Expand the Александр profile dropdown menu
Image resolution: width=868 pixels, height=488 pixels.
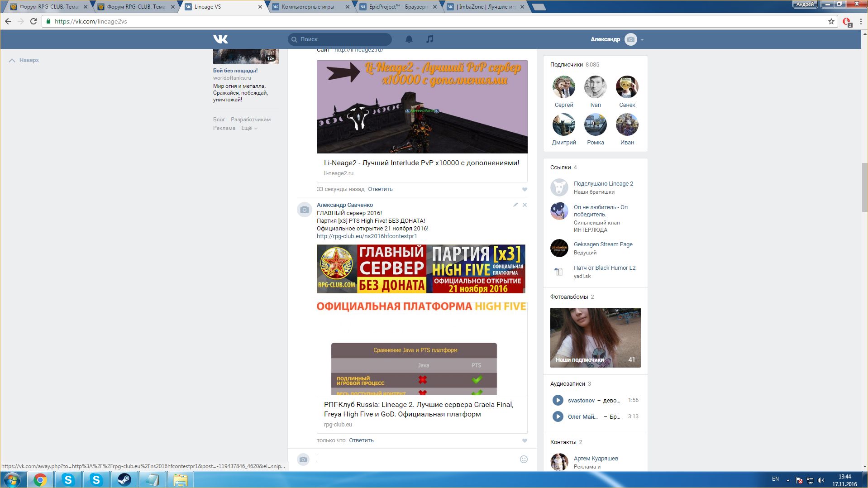pos(642,40)
